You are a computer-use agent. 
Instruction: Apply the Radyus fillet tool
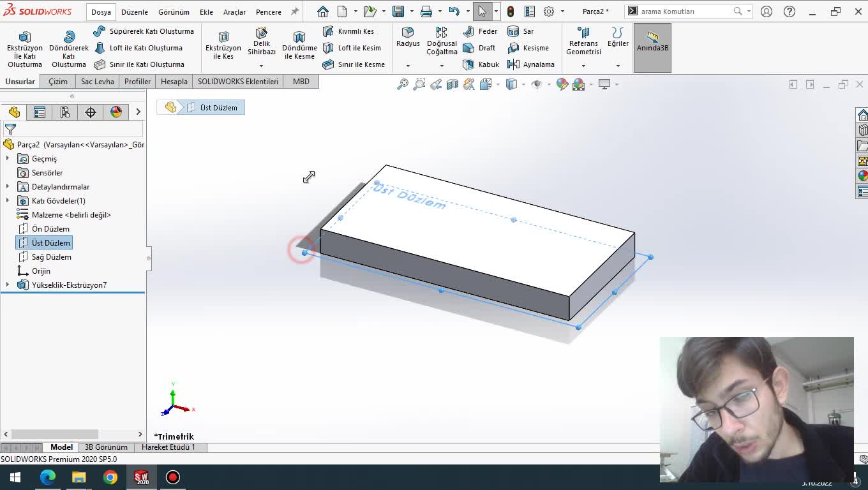pyautogui.click(x=408, y=37)
